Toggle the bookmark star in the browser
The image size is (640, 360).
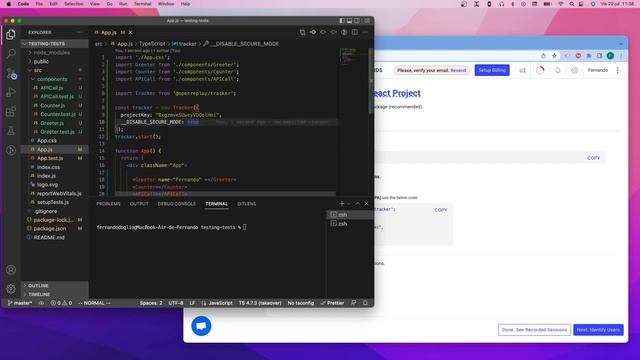pyautogui.click(x=554, y=56)
